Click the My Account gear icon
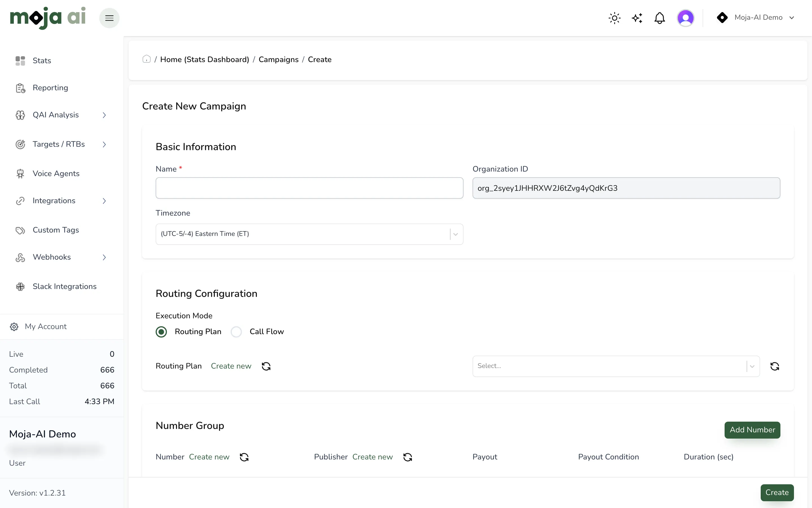Viewport: 812px width, 508px height. [14, 327]
